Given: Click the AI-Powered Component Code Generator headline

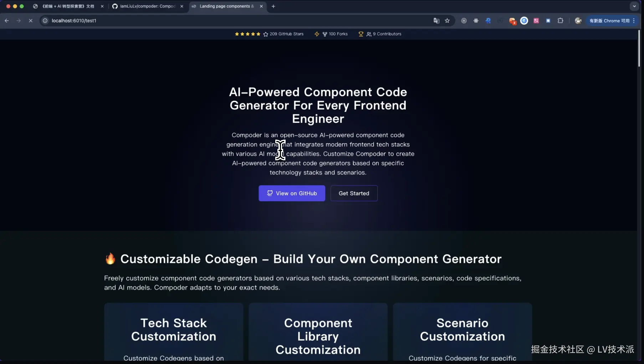Looking at the screenshot, I should 318,105.
